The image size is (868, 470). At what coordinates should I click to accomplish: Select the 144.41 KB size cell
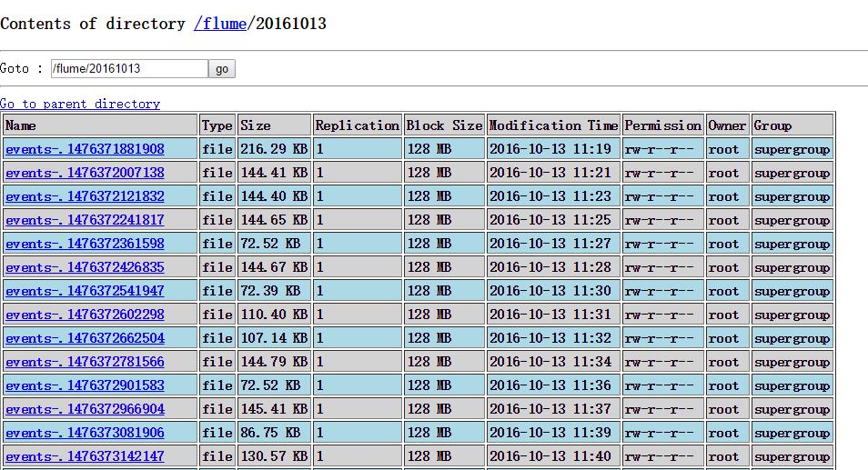[x=274, y=173]
